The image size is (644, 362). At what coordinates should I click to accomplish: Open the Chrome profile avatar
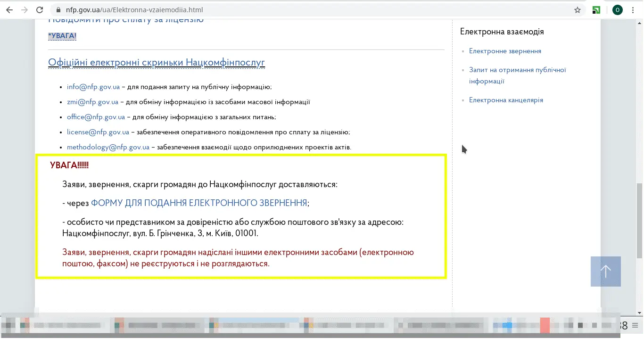[617, 10]
